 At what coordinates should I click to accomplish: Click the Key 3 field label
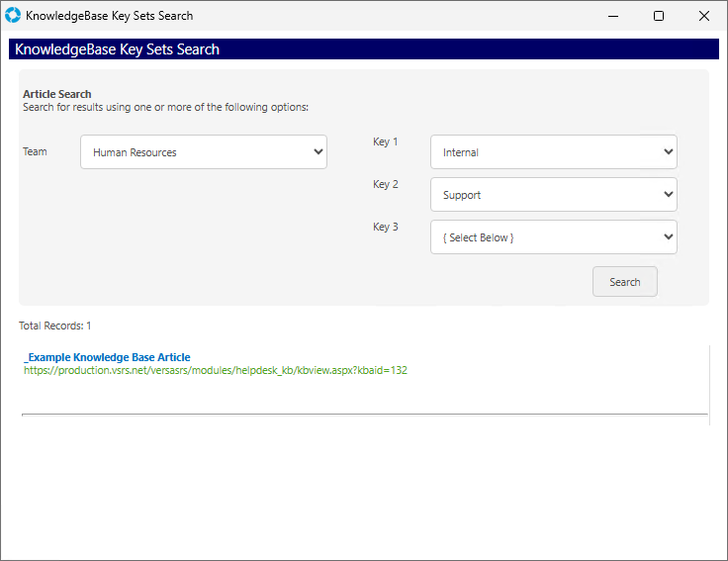pos(385,227)
